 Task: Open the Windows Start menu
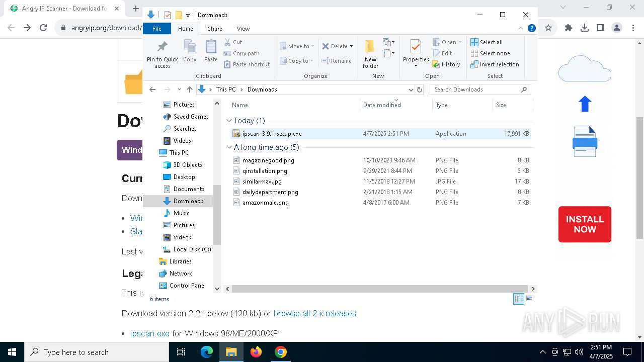[12, 352]
